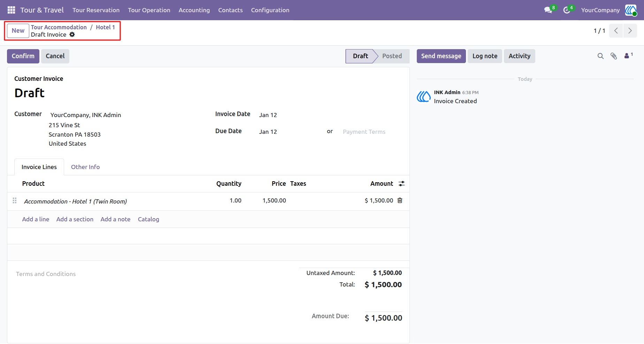Click Send message in chatter

[441, 56]
